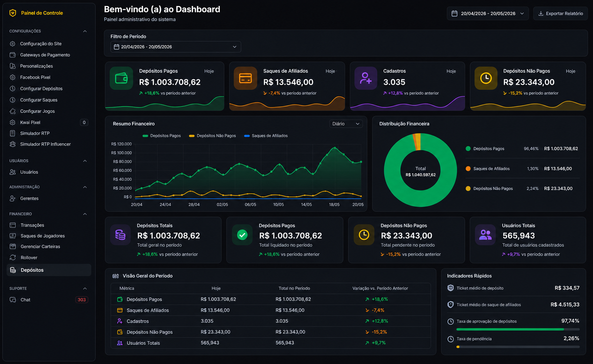Click Usuários Totais row in Visão Geral table
The image size is (593, 364).
[270, 343]
